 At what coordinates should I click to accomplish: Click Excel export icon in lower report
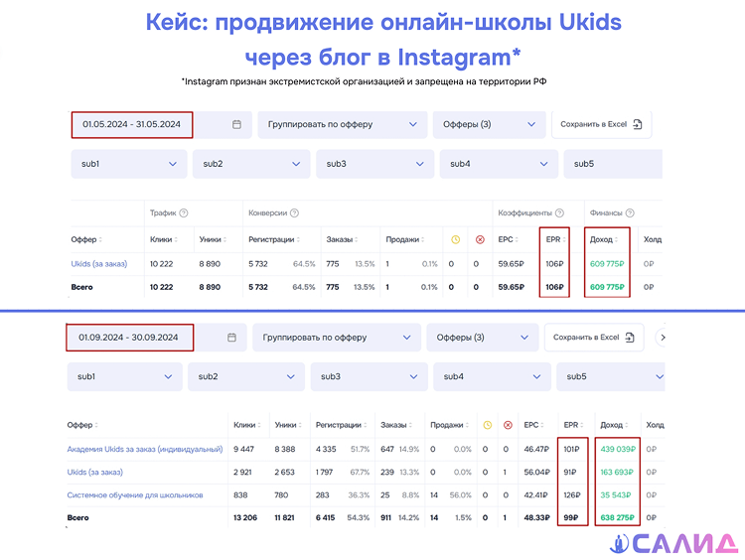630,338
